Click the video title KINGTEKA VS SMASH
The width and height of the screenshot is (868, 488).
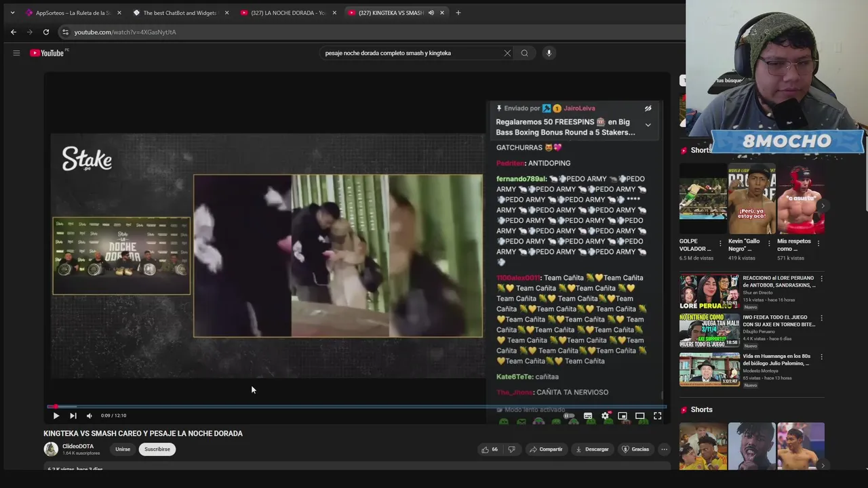pos(143,434)
